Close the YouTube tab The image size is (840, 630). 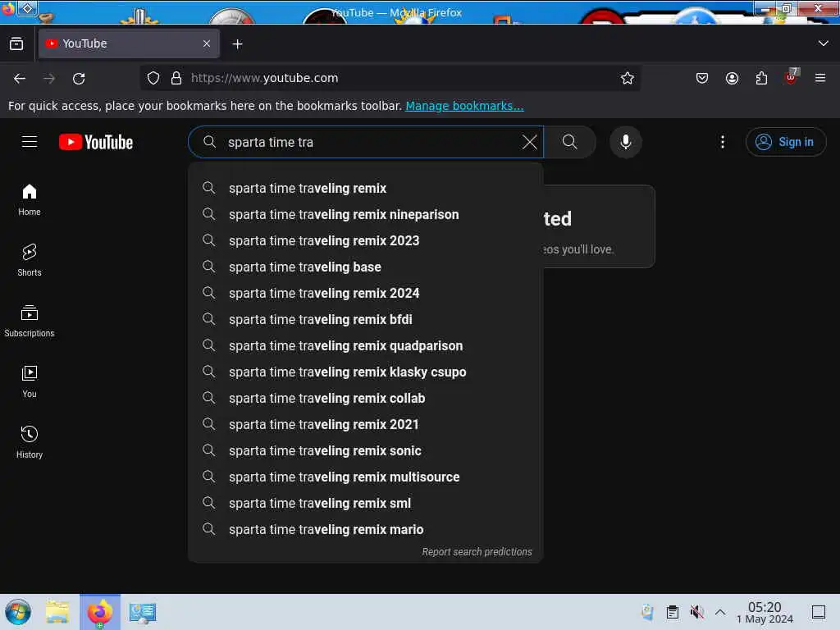(x=207, y=44)
